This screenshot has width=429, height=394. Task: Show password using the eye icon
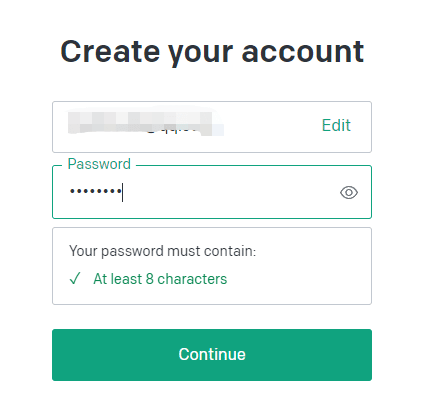pyautogui.click(x=349, y=192)
